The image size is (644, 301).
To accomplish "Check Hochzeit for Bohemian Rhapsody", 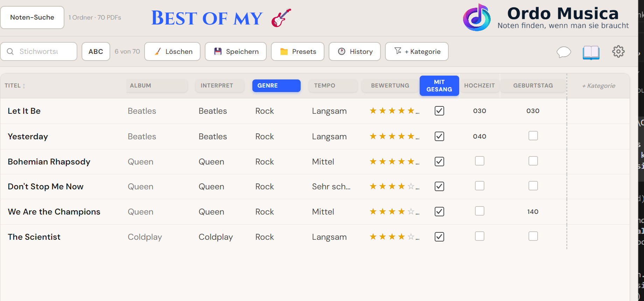I will (479, 161).
